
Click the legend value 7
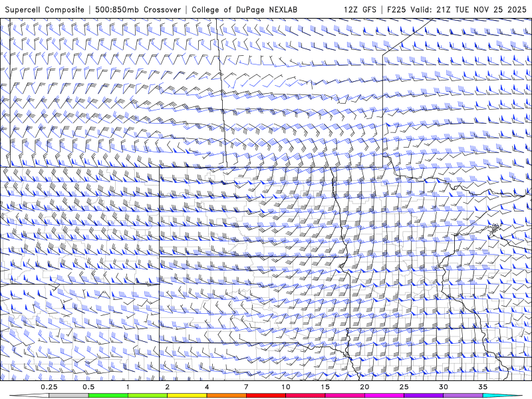pyautogui.click(x=246, y=387)
